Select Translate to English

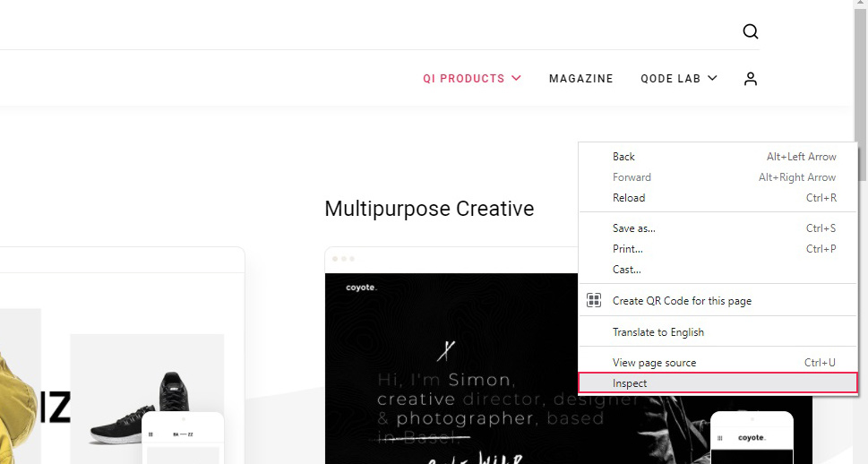(718, 332)
